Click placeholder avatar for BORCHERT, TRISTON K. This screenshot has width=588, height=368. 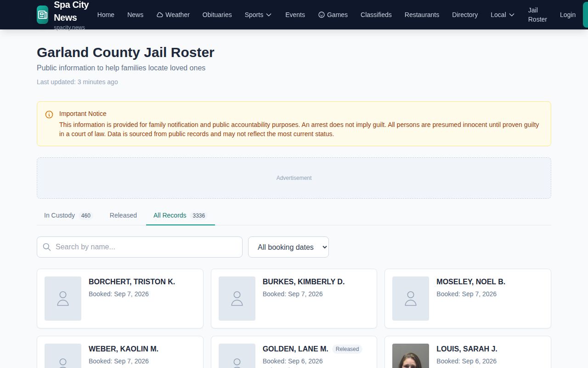63,299
